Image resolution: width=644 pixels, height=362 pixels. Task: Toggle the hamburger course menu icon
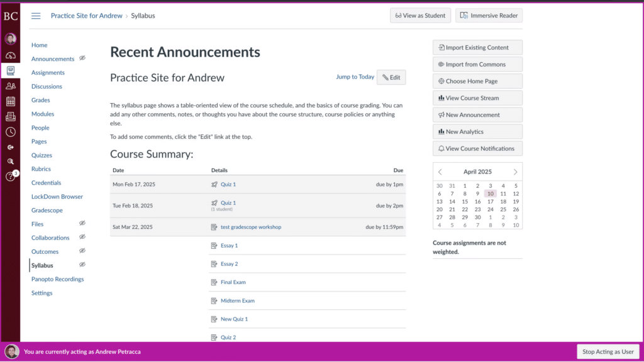tap(36, 16)
